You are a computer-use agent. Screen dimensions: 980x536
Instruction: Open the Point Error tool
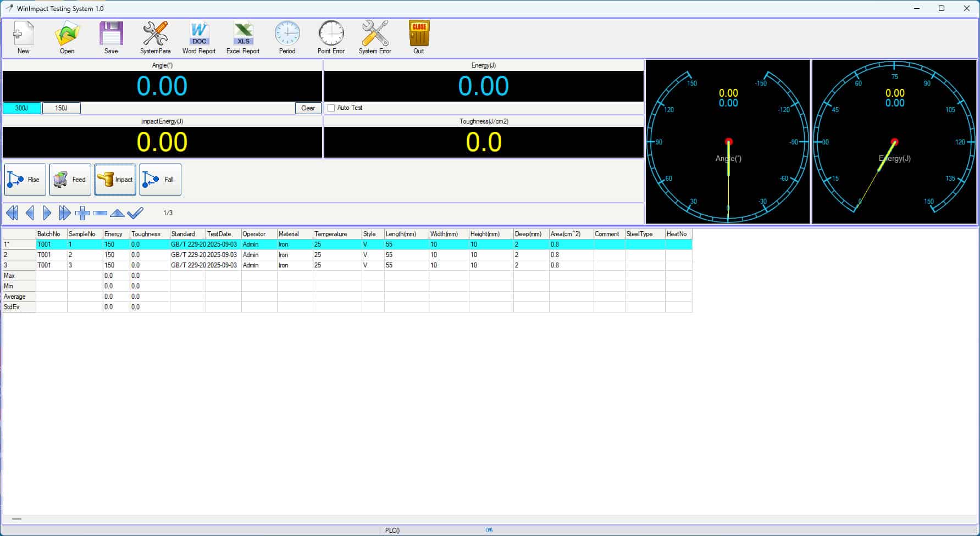coord(330,37)
